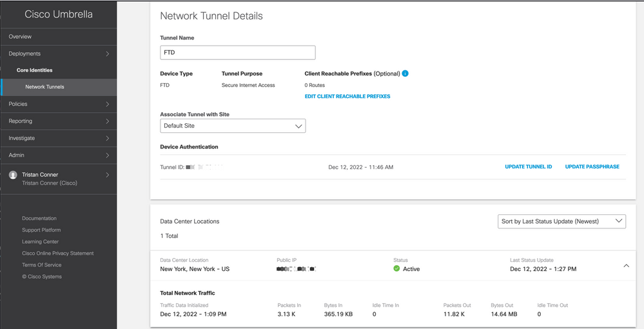This screenshot has width=644, height=329.
Task: Select Core Identities in the sidebar
Action: coord(35,70)
